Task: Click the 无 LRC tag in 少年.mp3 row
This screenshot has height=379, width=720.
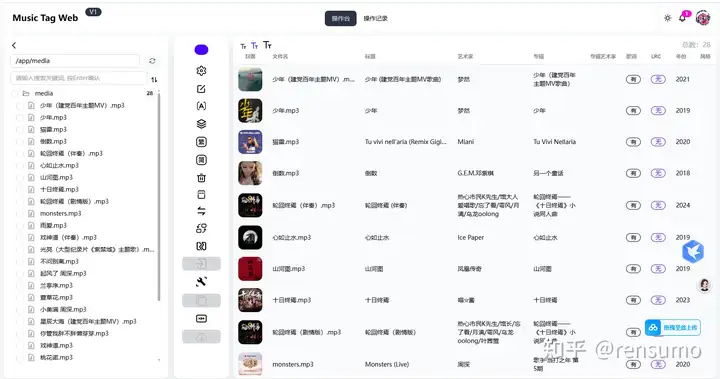Action: (x=658, y=111)
